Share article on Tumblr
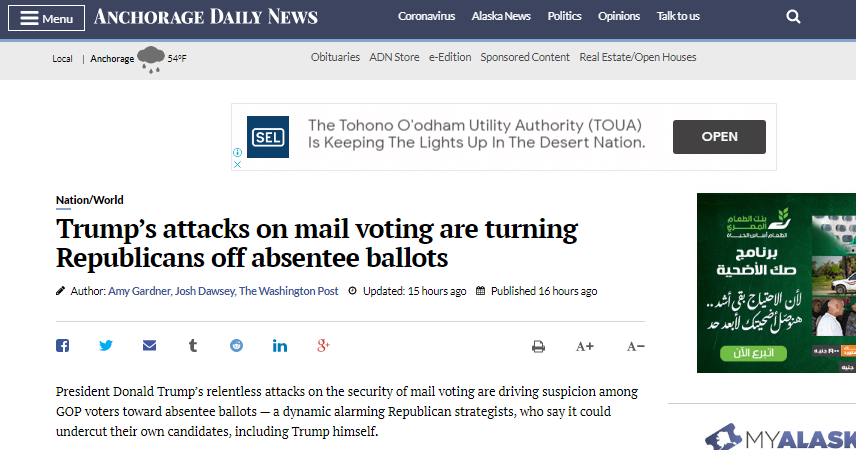 coord(193,346)
